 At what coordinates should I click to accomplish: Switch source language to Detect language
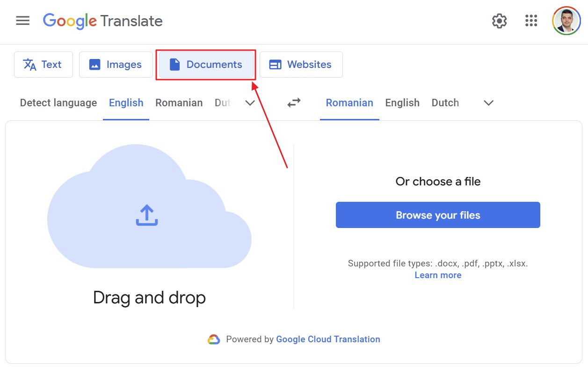[x=58, y=103]
